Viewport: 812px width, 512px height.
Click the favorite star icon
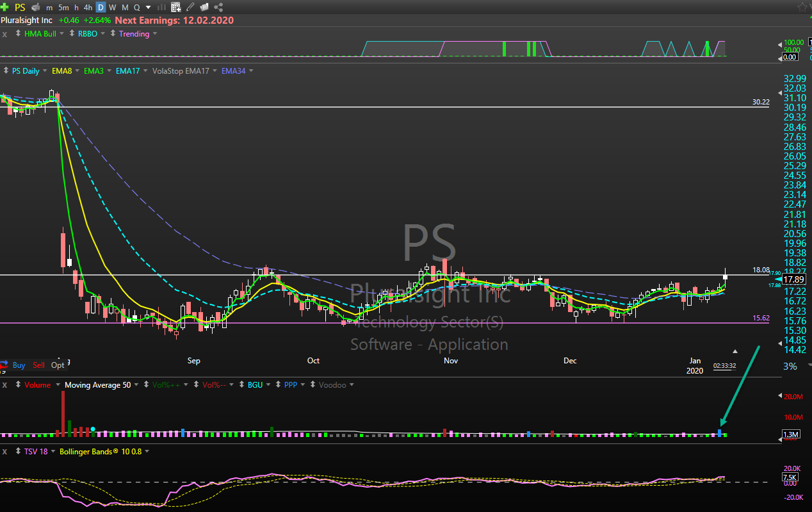[802, 8]
